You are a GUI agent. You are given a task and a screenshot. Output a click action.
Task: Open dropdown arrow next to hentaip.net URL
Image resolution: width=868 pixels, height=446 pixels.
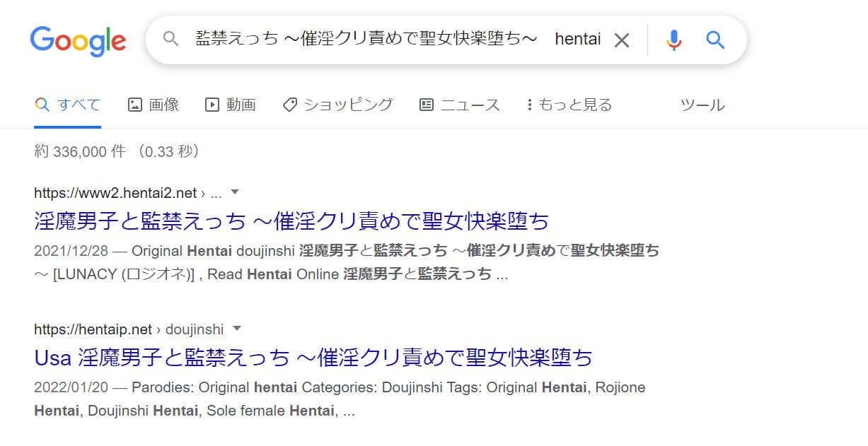[x=237, y=329]
